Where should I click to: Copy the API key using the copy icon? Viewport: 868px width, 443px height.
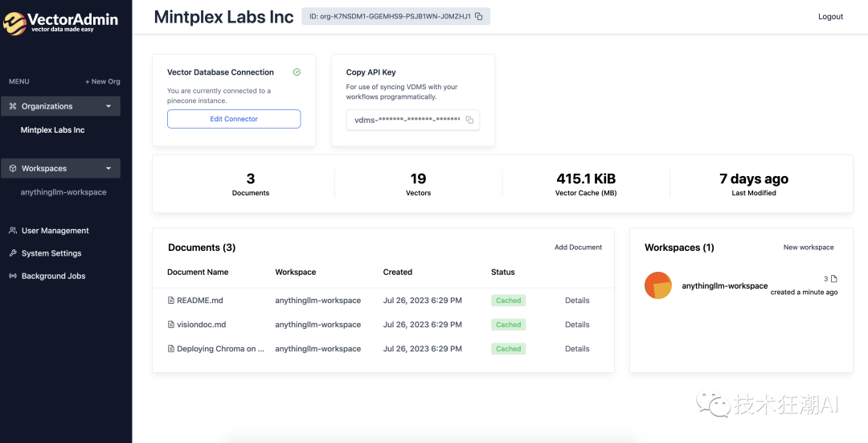(x=469, y=120)
